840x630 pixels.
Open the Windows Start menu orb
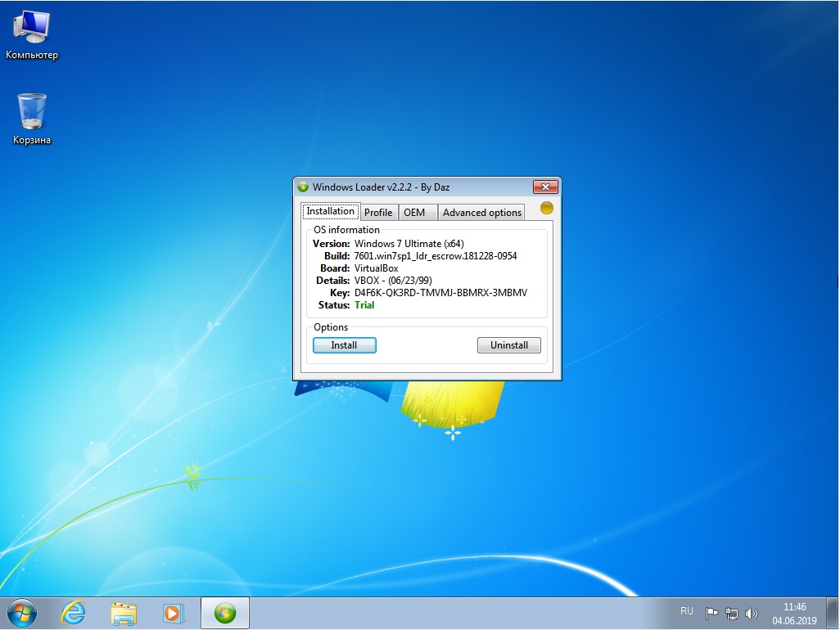point(21,613)
